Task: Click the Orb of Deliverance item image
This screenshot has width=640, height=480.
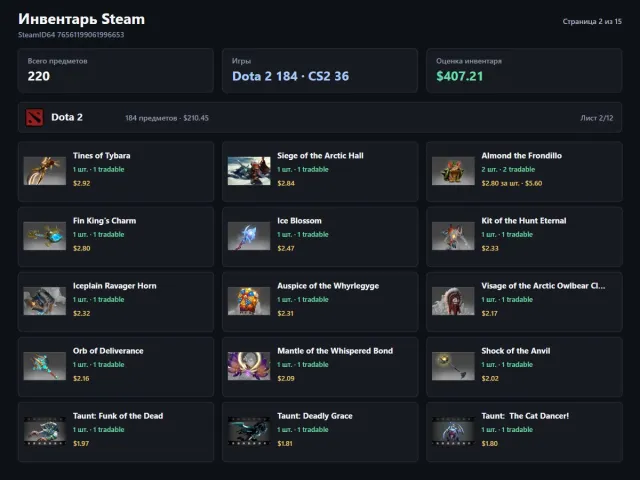Action: [44, 366]
